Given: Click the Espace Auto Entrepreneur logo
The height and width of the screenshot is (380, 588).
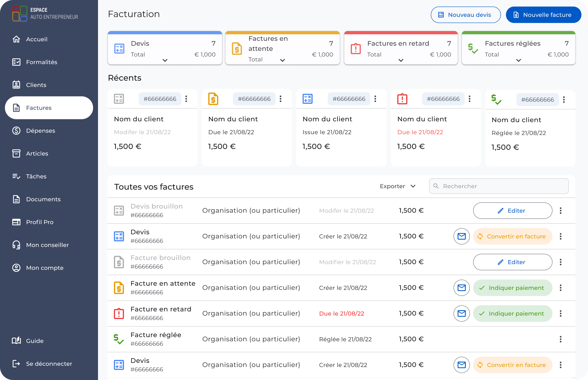Looking at the screenshot, I should (45, 14).
